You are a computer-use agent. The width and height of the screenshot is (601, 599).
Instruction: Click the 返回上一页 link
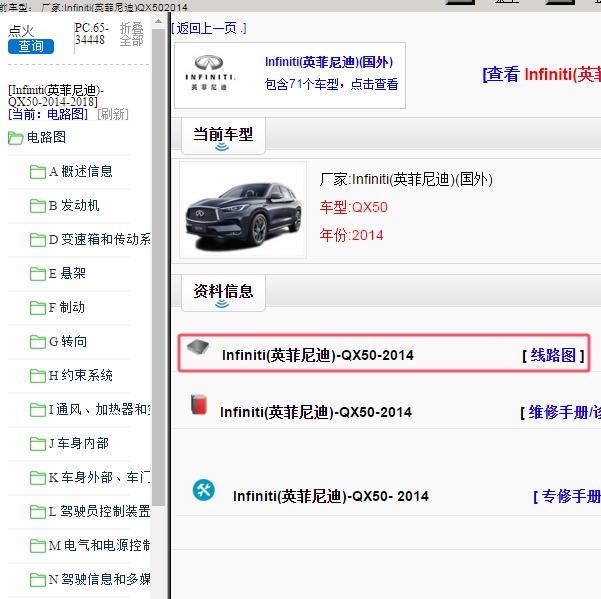tap(209, 28)
